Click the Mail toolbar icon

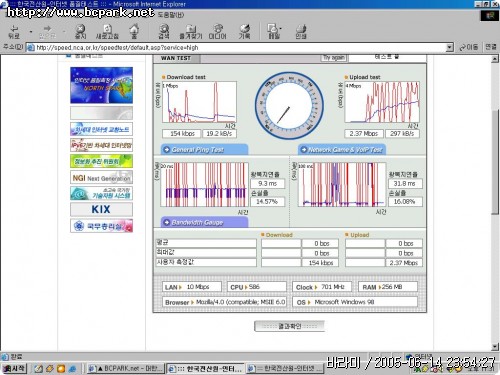(x=274, y=32)
